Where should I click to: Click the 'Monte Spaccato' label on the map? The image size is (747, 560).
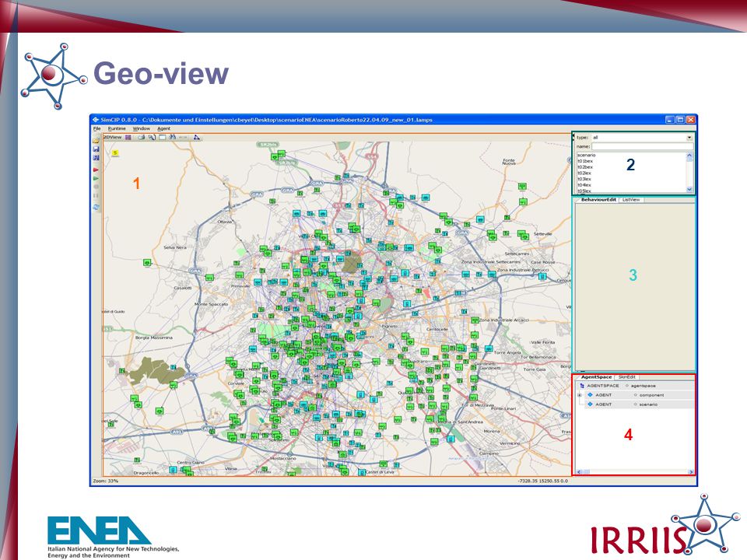[211, 304]
